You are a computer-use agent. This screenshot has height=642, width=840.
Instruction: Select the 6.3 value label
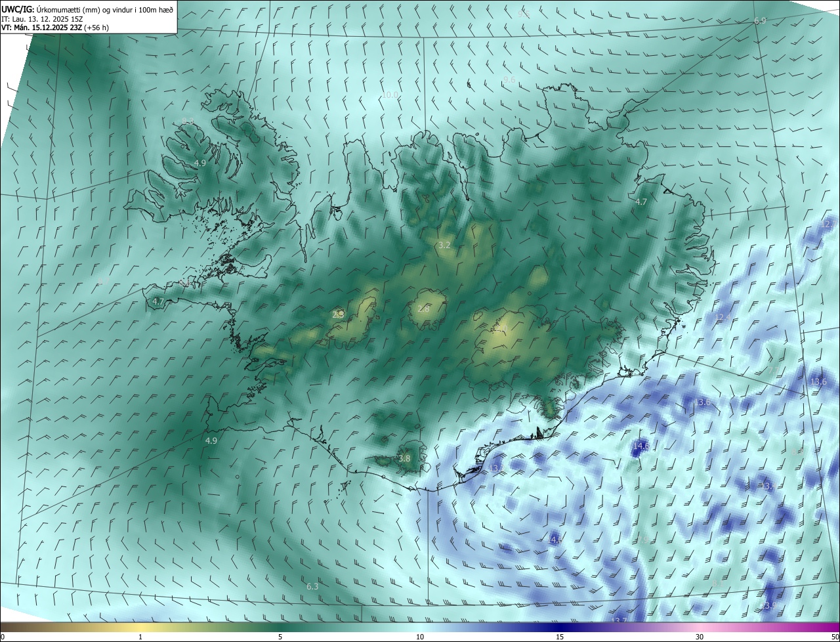coord(312,586)
